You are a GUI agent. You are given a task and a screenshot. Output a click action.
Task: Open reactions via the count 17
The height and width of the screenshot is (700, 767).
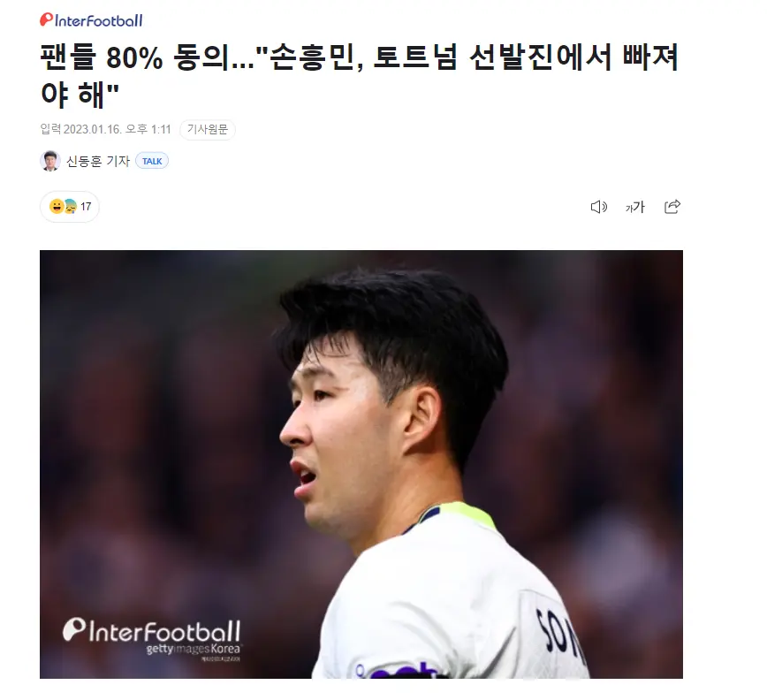click(86, 207)
